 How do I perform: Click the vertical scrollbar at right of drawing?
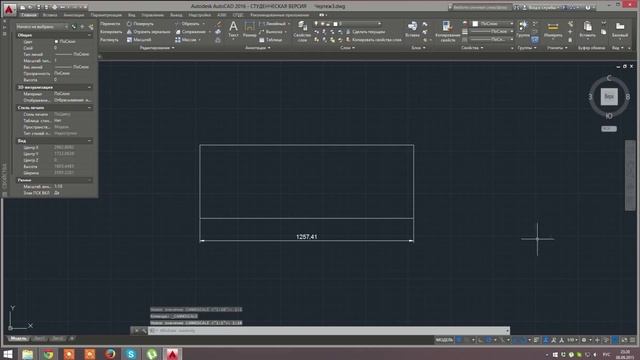[x=630, y=176]
